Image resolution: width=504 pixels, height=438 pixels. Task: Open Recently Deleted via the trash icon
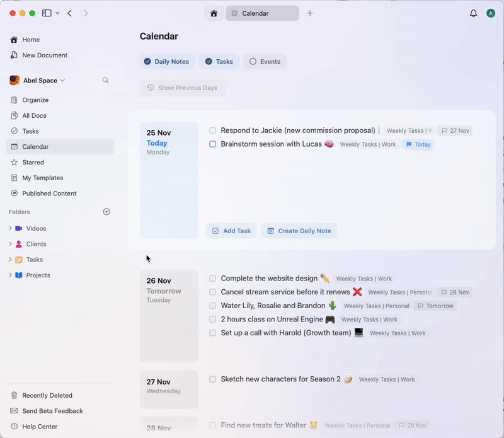tap(14, 395)
